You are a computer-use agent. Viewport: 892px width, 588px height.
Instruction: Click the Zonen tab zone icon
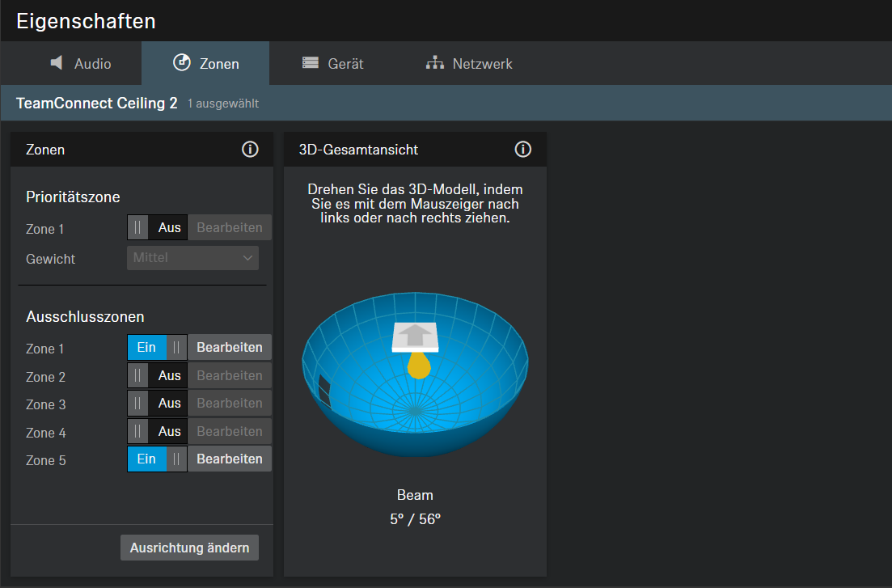tap(182, 63)
